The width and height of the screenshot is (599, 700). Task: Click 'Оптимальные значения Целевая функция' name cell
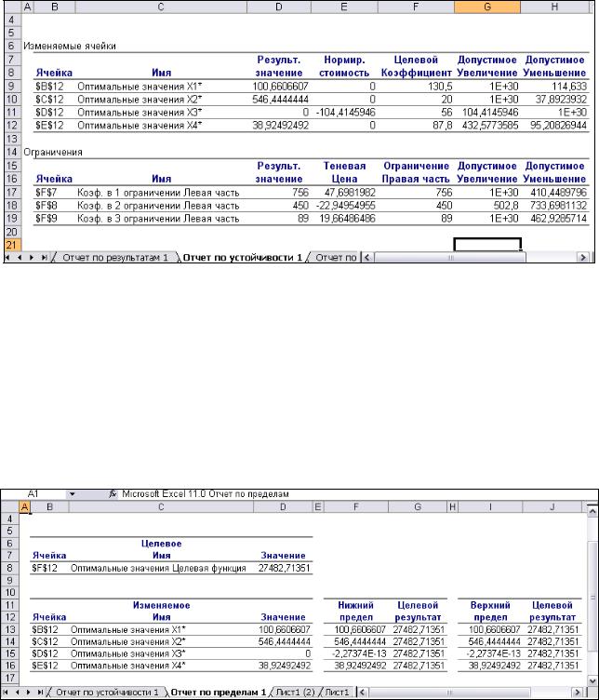[x=158, y=569]
